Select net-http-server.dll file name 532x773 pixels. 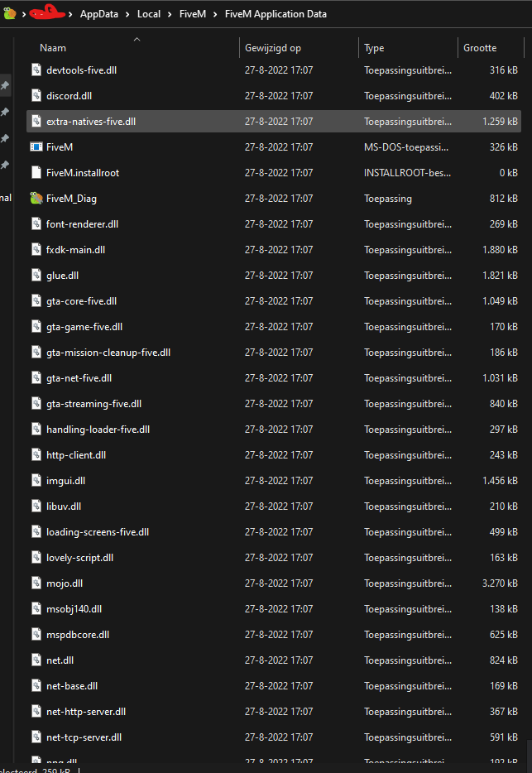tap(86, 712)
